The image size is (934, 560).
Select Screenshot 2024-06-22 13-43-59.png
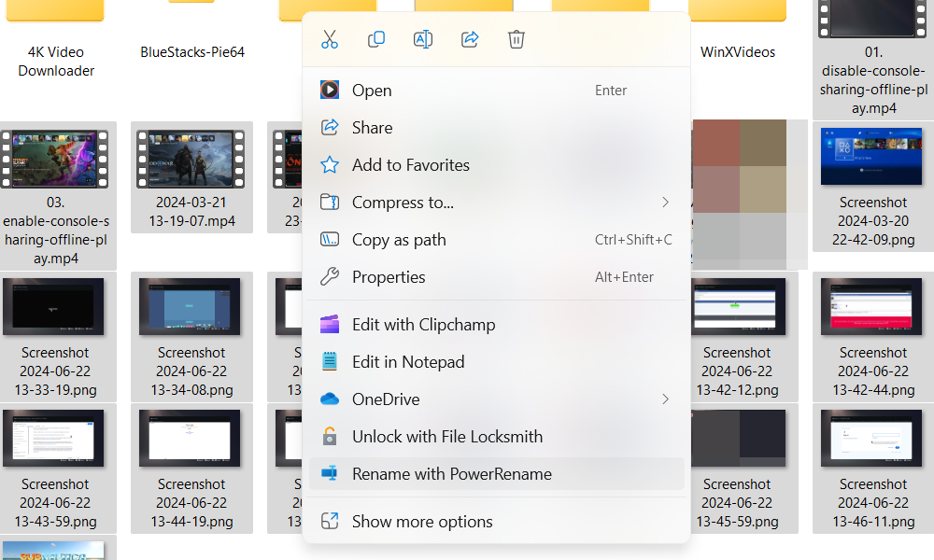[56, 469]
